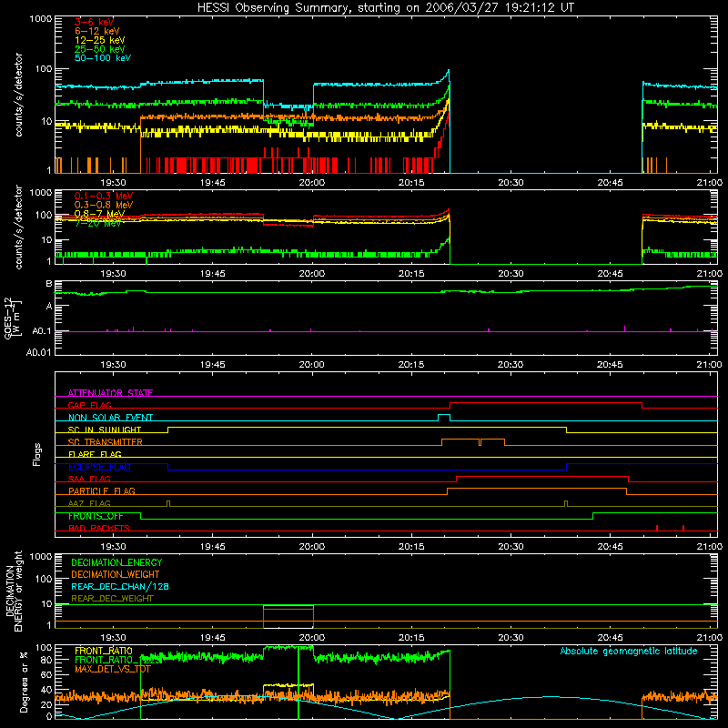Click the GOES-12 axis label
This screenshot has height=728, width=728.
(x=12, y=318)
